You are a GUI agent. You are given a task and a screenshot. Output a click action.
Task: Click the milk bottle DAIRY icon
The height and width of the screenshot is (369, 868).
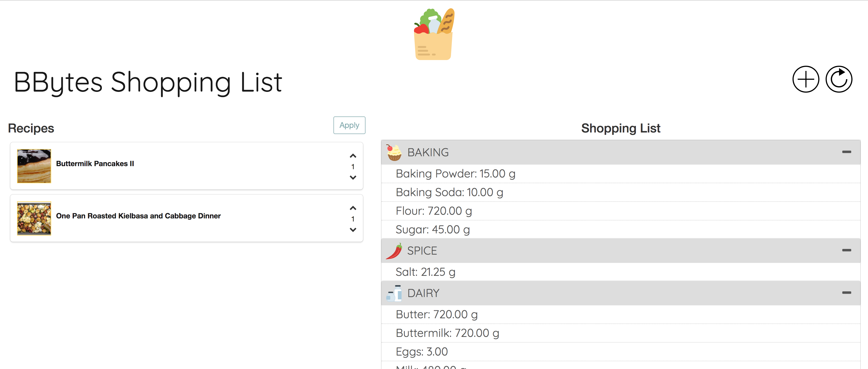(x=394, y=293)
